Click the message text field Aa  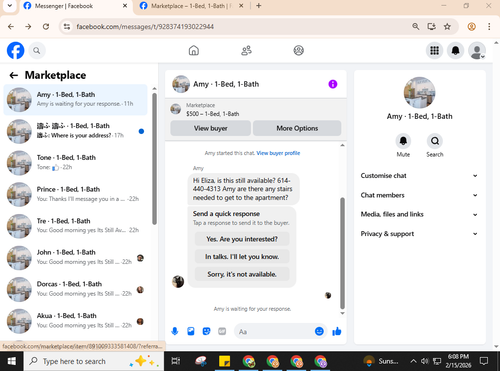(275, 332)
